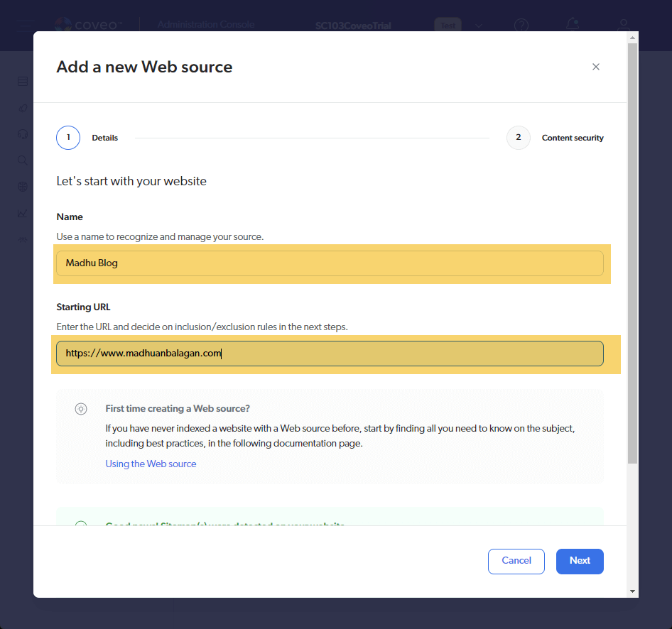672x629 pixels.
Task: Click the Next button
Action: click(x=579, y=561)
